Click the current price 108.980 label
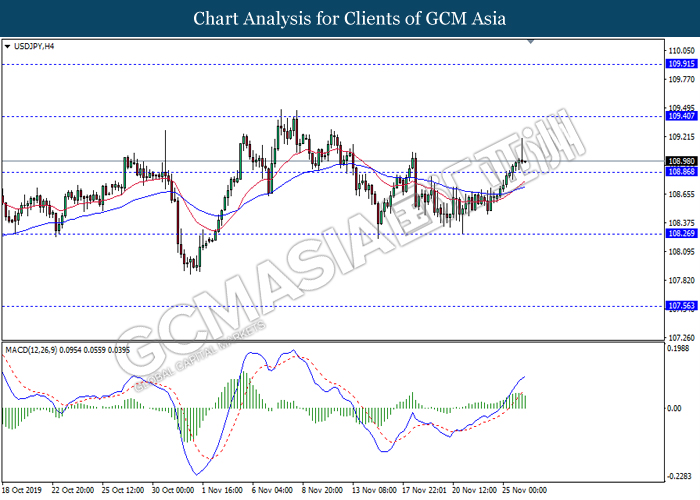This screenshot has height=500, width=700. (681, 161)
